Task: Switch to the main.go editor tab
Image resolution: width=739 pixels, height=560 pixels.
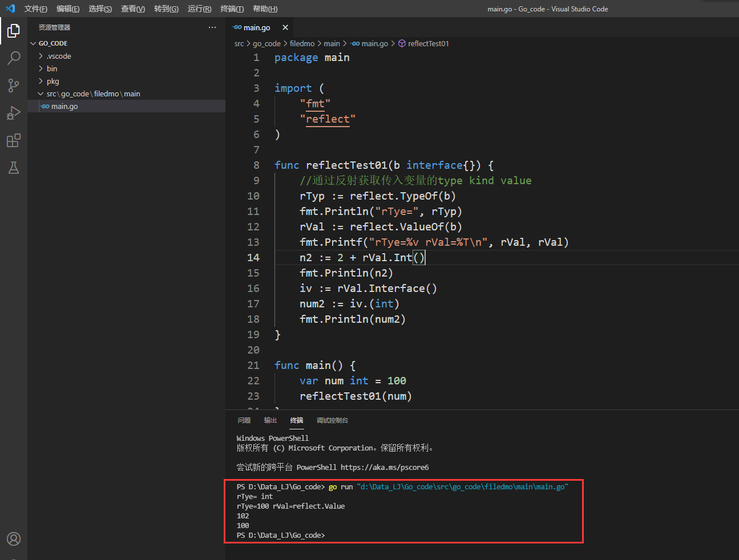Action: 260,27
